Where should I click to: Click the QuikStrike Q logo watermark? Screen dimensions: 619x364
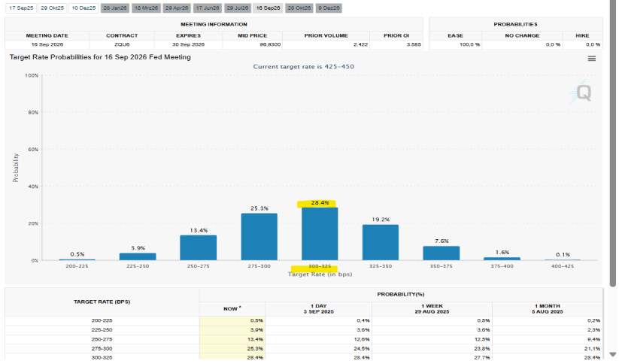pos(583,93)
